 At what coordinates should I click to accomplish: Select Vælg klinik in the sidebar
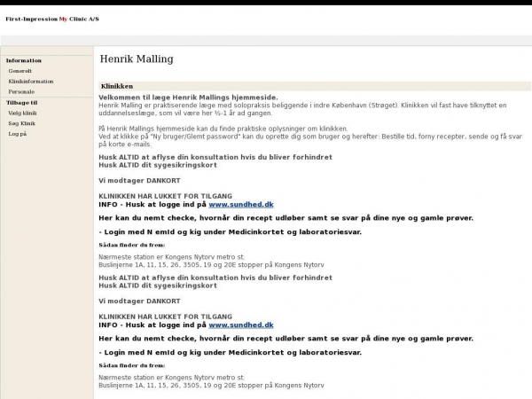tap(22, 113)
